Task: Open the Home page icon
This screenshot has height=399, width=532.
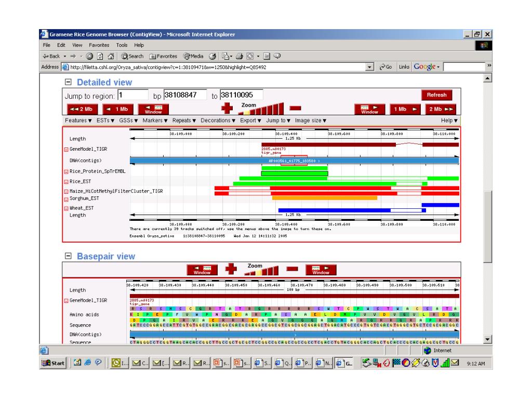Action: (111, 56)
